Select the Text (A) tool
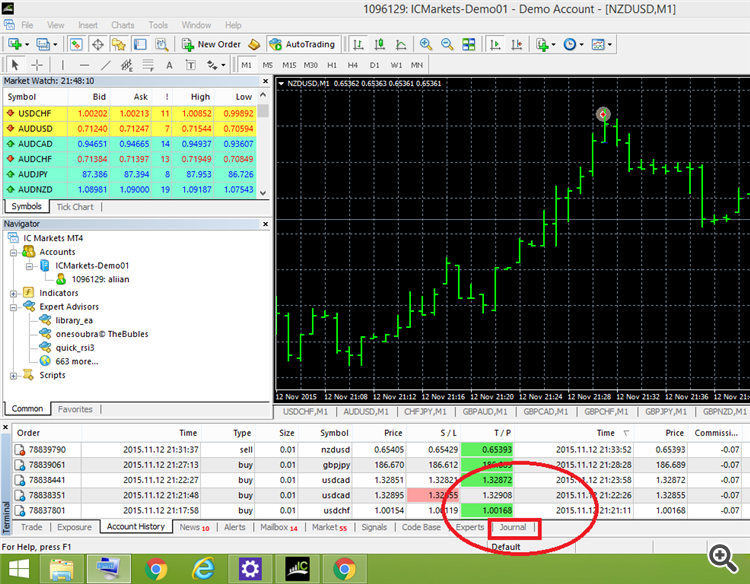 tap(169, 65)
